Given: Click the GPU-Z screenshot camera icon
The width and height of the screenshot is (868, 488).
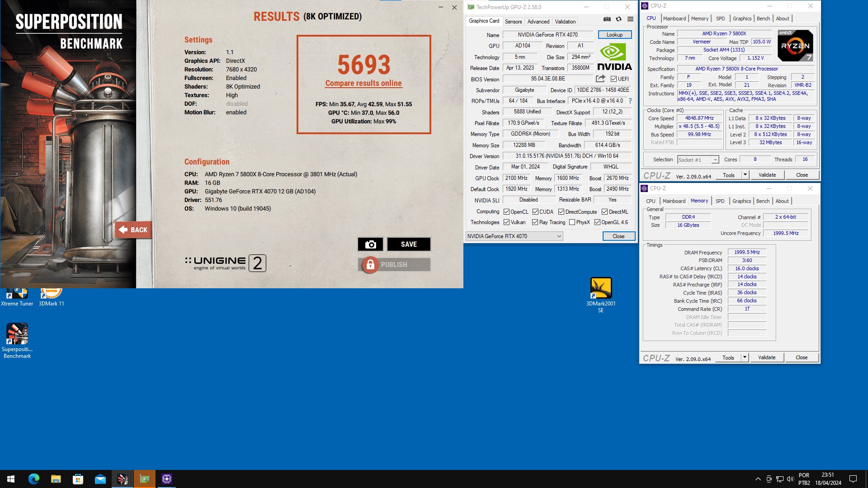Looking at the screenshot, I should click(607, 19).
